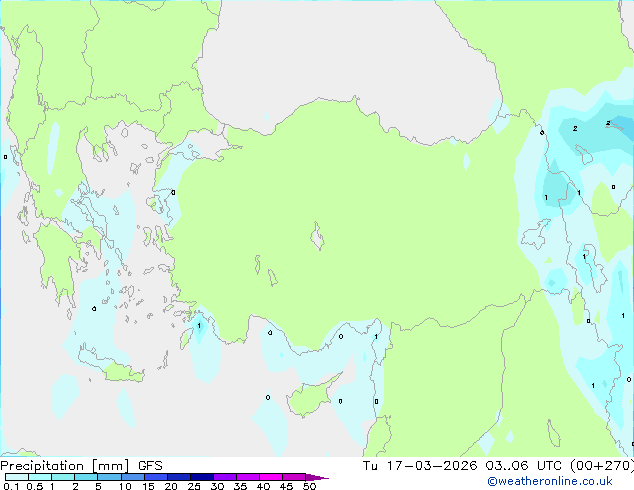The height and width of the screenshot is (490, 634).
Task: Click the 'Precipitation [mm]' title text
Action: coord(65,466)
